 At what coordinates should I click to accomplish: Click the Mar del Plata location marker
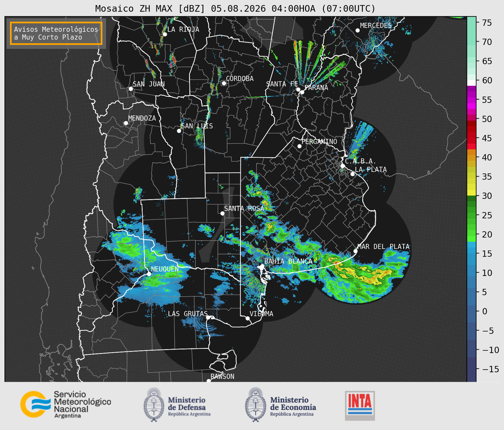355,251
